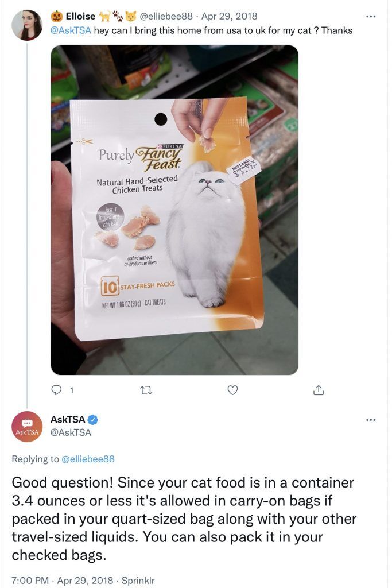Click the Sprinklr source label
Image resolution: width=392 pixels, height=588 pixels.
(138, 581)
